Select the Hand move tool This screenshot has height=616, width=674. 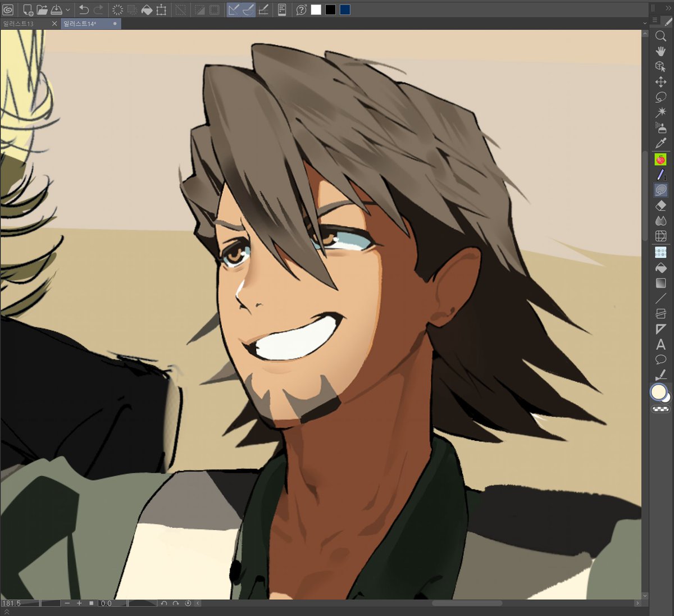(661, 51)
